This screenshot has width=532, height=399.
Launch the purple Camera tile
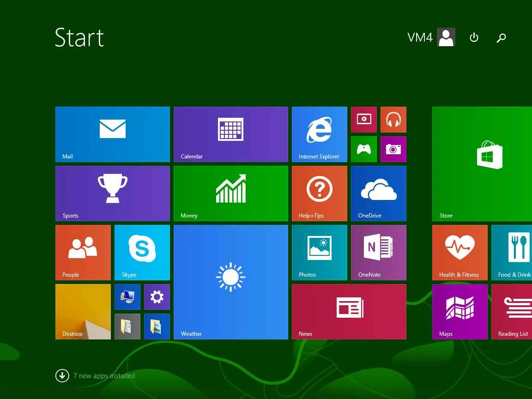click(x=393, y=149)
